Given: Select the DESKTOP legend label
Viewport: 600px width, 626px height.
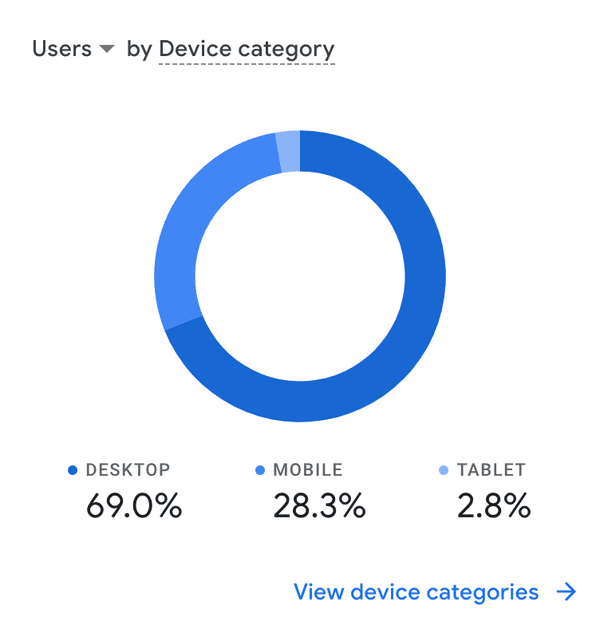Looking at the screenshot, I should click(x=128, y=470).
